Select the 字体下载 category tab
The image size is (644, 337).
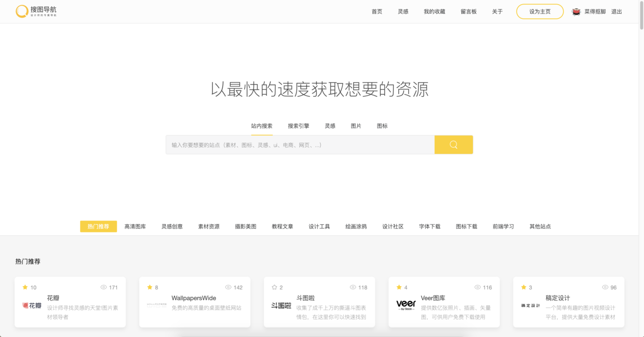pos(430,226)
